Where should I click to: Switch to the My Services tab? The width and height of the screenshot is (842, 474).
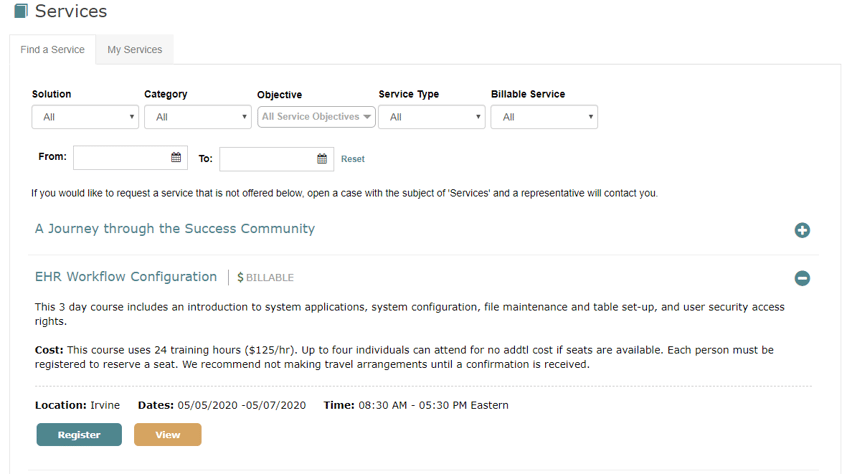coord(135,49)
